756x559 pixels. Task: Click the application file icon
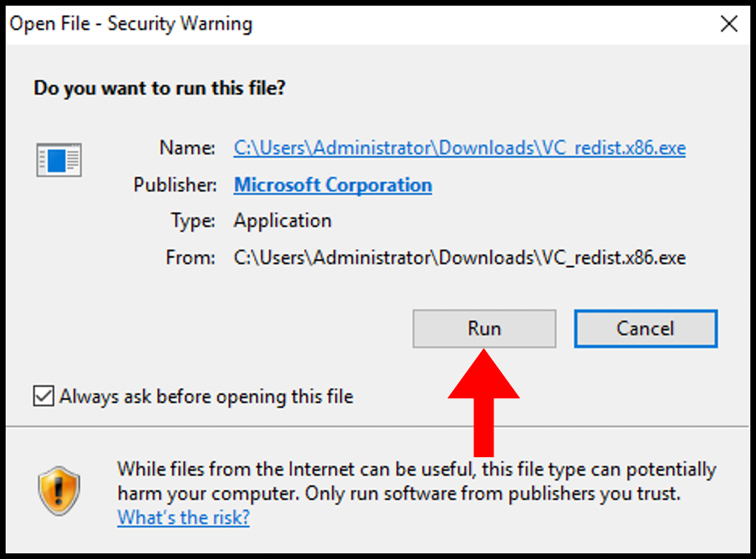[59, 160]
